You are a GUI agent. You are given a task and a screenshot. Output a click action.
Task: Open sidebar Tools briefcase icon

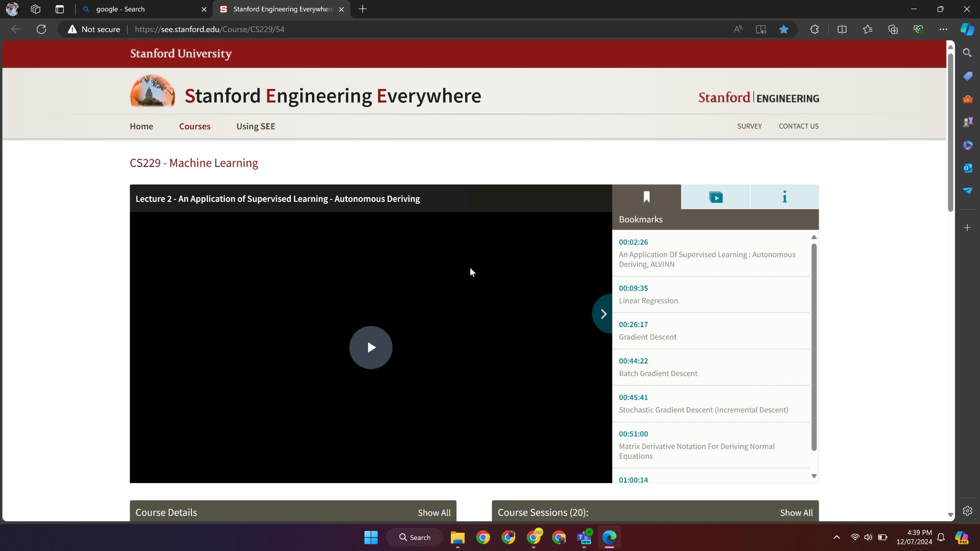tap(967, 99)
